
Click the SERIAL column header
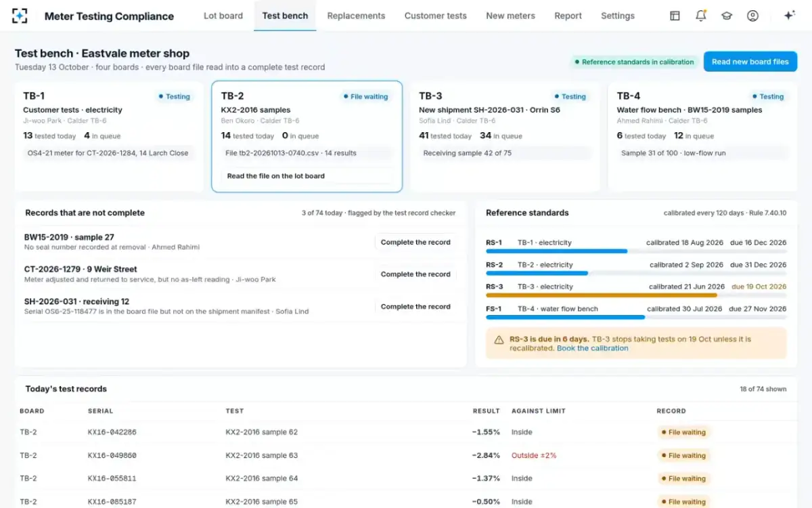point(101,411)
